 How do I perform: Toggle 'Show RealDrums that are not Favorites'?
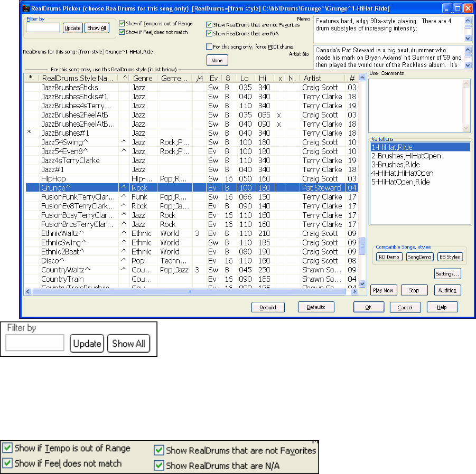209,25
